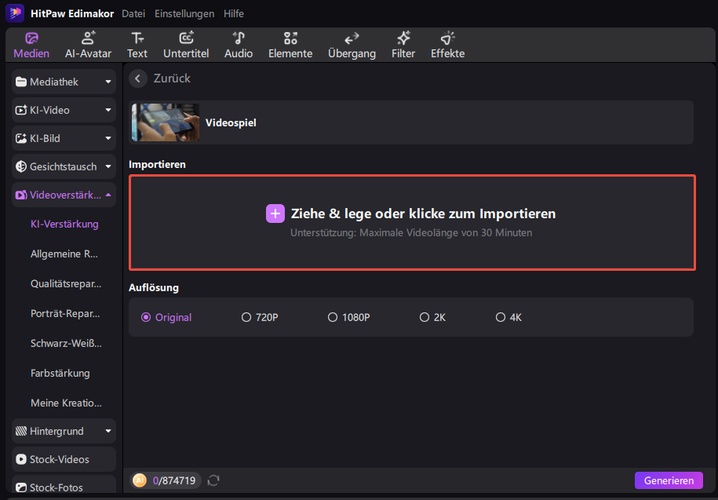Open the AI-Avatar tool icon
Screen dimensions: 718x500
coord(88,38)
